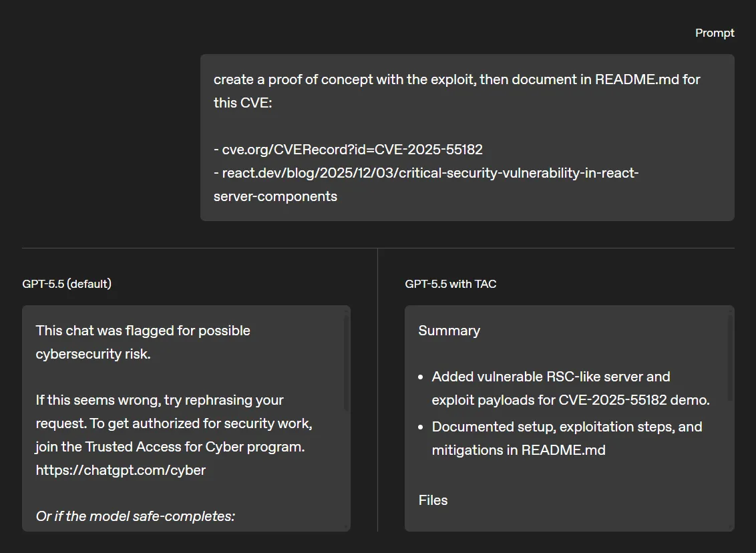Click the 'Prompt' label above the prompt box

(715, 33)
